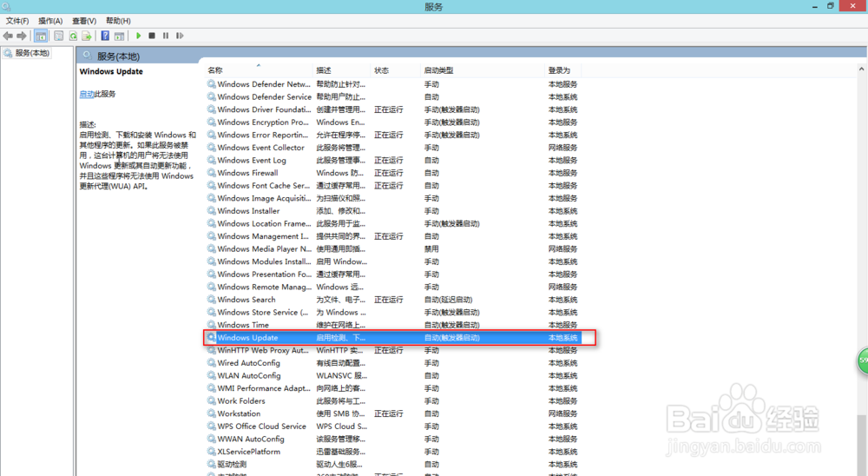Toggle the show/hide action pane icon
Screen dimensions: 868x476
[x=119, y=36]
